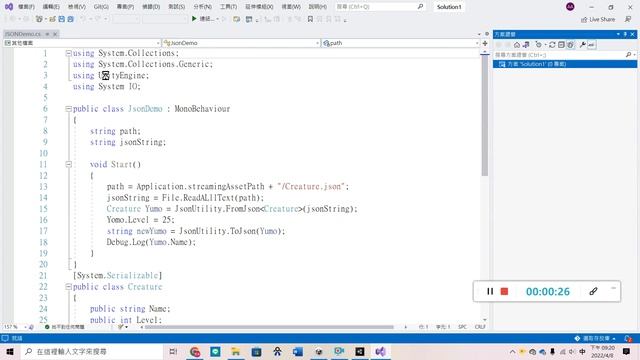Click the search magnifier in Solution Explorer
The width and height of the screenshot is (640, 360).
(x=628, y=54)
